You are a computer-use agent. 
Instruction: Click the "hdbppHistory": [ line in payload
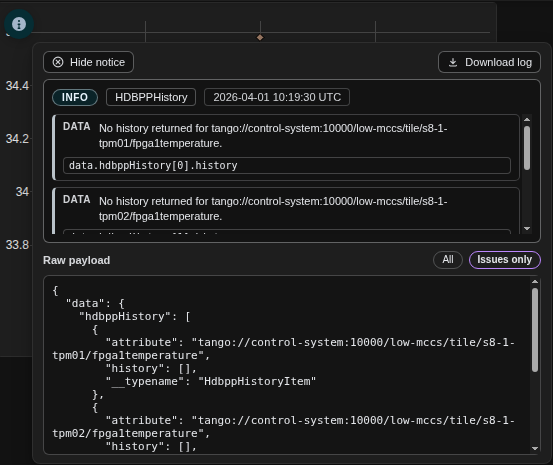point(135,316)
